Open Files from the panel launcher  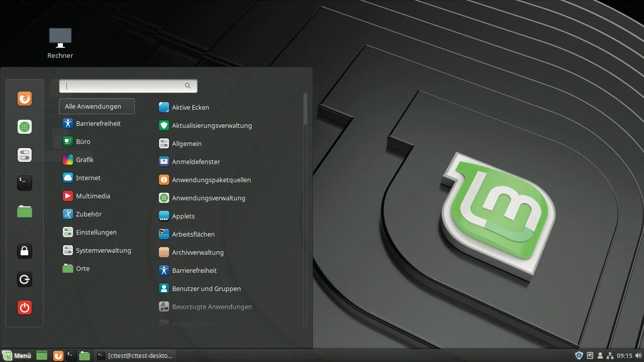coord(85,356)
